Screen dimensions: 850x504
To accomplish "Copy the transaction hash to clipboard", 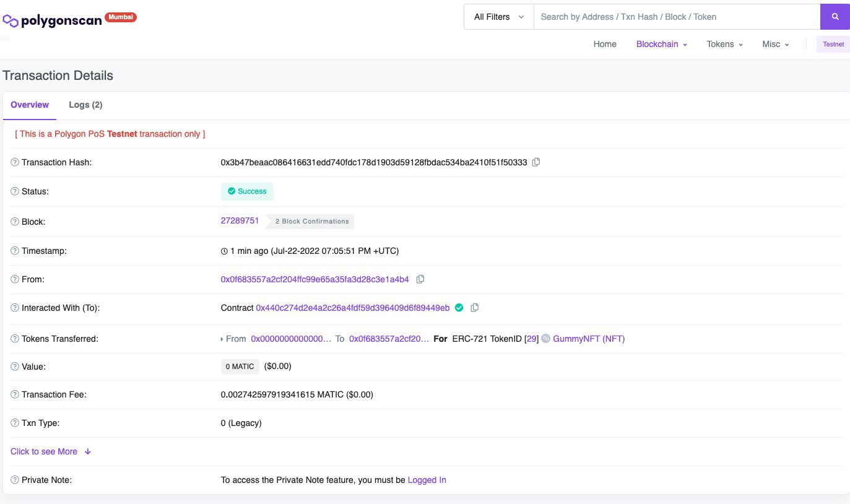I will [536, 162].
